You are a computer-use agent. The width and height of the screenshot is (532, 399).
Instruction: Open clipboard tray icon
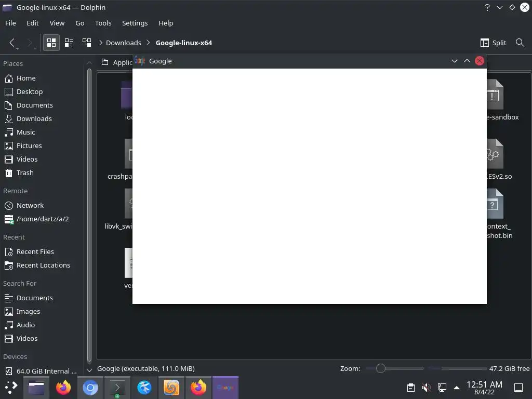click(411, 388)
